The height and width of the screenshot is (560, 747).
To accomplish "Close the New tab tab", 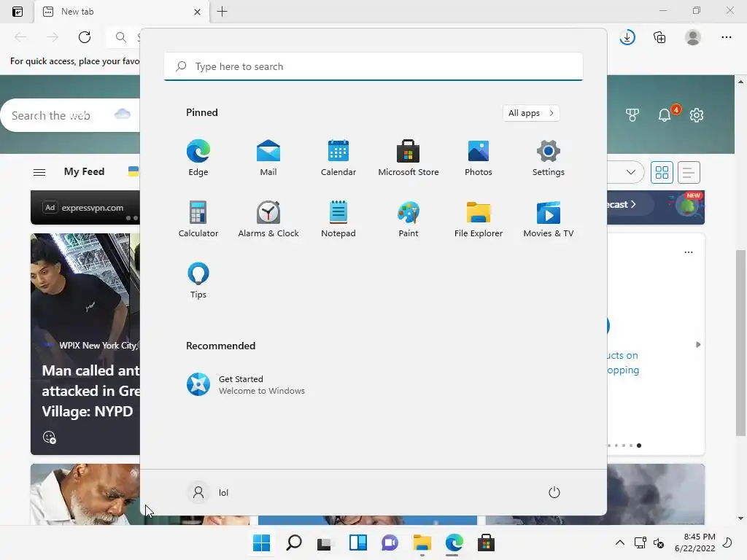I will (197, 12).
